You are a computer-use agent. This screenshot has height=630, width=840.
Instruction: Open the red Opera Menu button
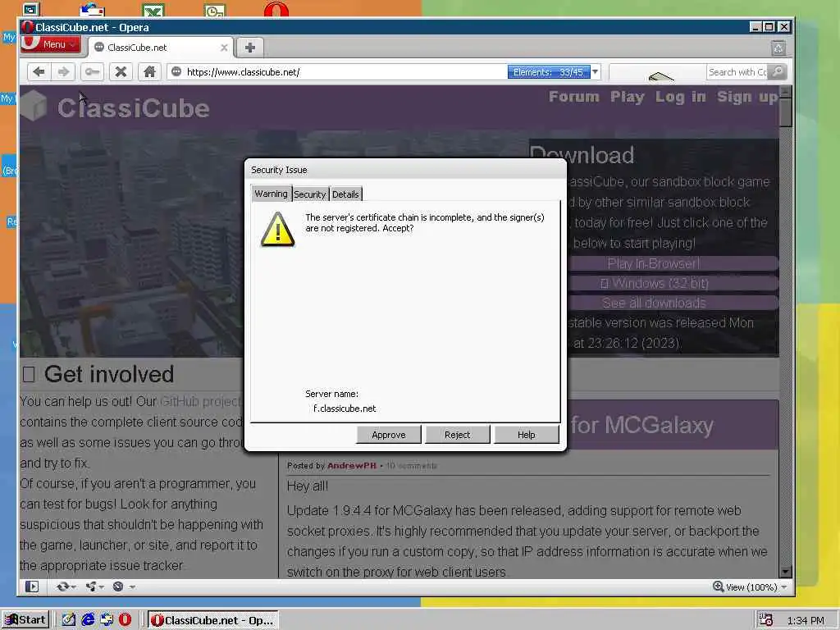click(51, 44)
